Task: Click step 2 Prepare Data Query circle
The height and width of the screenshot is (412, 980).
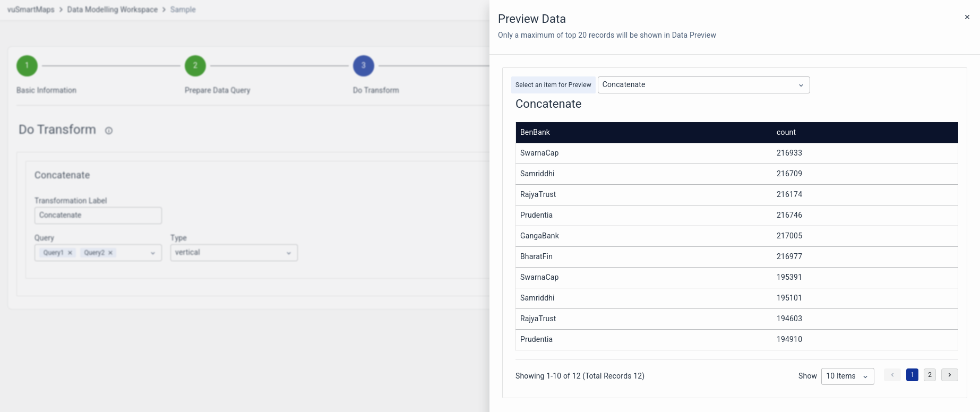Action: 195,66
